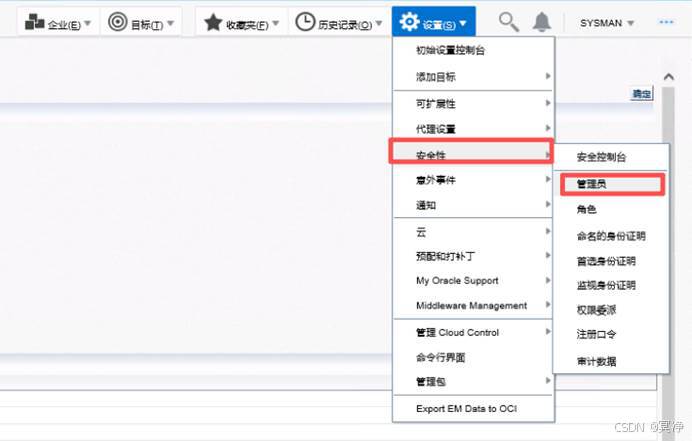This screenshot has width=692, height=441.
Task: Select 安全控制台 in Security submenu
Action: coord(611,157)
